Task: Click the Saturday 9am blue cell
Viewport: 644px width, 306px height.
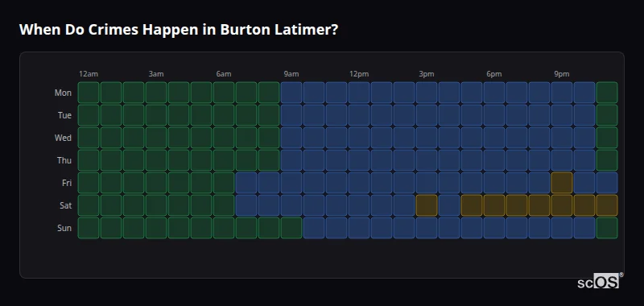Action: pyautogui.click(x=291, y=205)
